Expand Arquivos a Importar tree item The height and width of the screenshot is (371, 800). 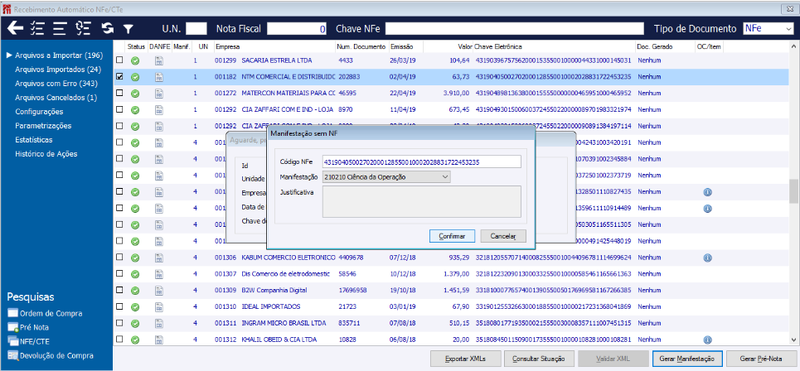tap(9, 55)
